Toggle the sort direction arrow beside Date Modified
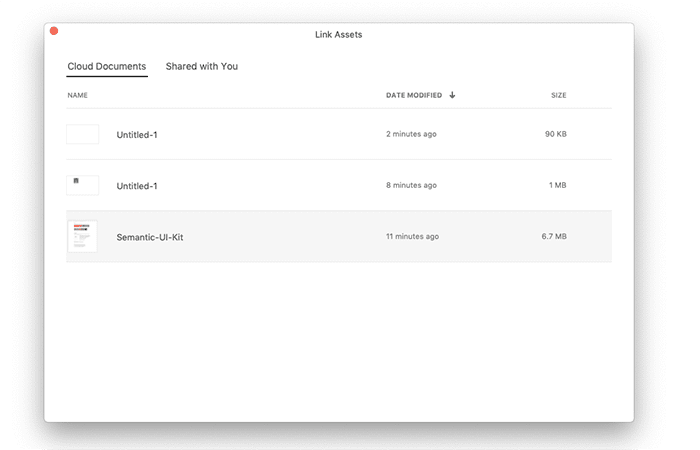700x450 pixels. coord(452,95)
